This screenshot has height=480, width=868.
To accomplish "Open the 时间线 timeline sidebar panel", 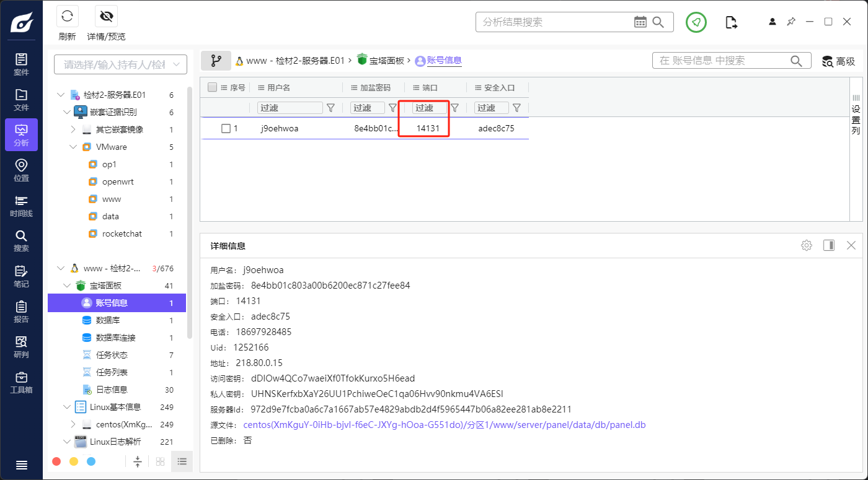I will pyautogui.click(x=21, y=206).
